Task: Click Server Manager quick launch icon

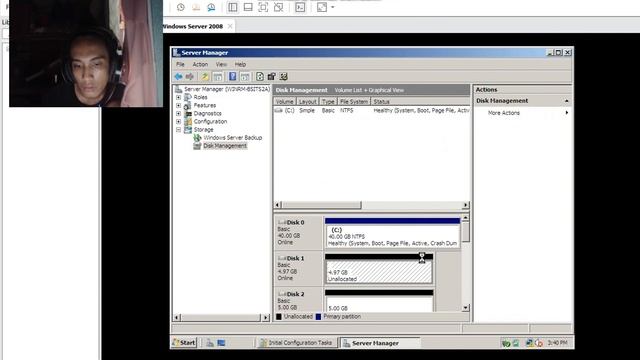Action: tap(209, 343)
